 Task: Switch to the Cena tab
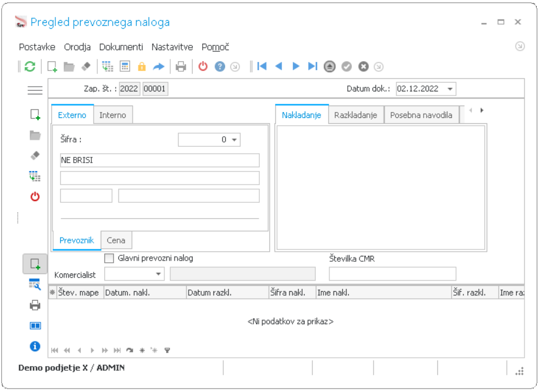coord(116,241)
